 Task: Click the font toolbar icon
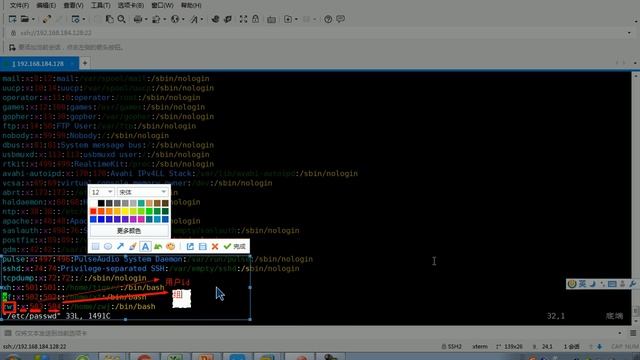click(x=194, y=19)
